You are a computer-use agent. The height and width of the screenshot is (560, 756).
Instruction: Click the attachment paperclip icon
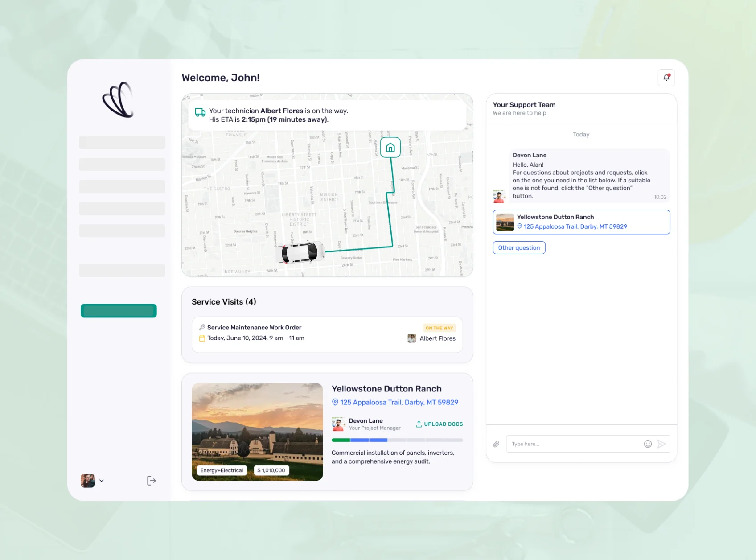click(x=496, y=444)
